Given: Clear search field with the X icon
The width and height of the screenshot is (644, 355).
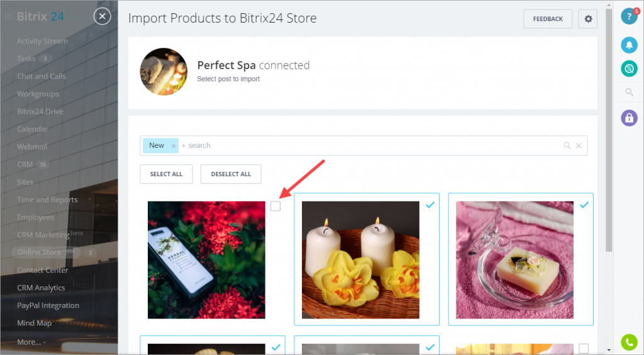Looking at the screenshot, I should [x=579, y=145].
